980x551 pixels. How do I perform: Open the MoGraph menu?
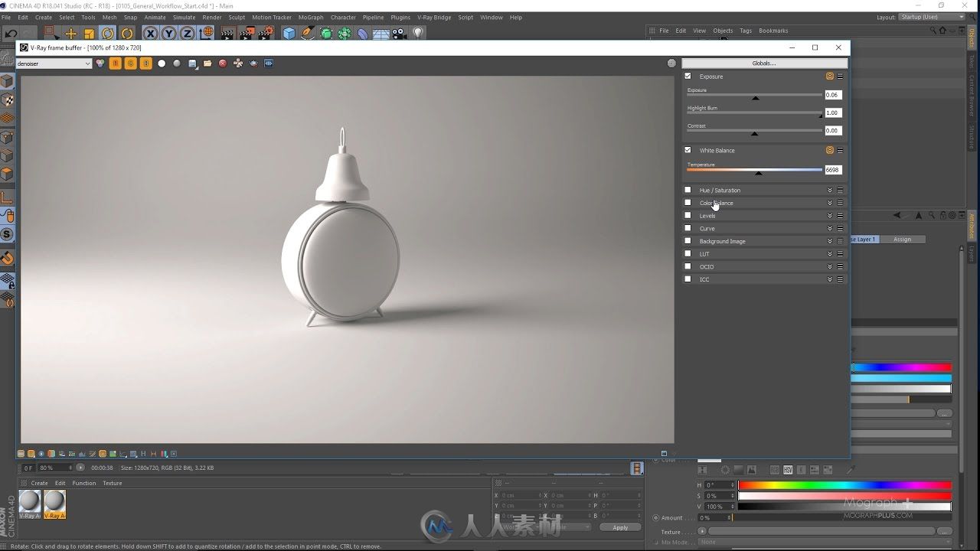coord(310,17)
